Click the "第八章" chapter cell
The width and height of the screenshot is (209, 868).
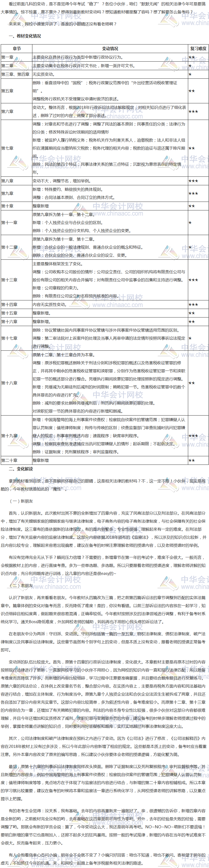pos(16,181)
